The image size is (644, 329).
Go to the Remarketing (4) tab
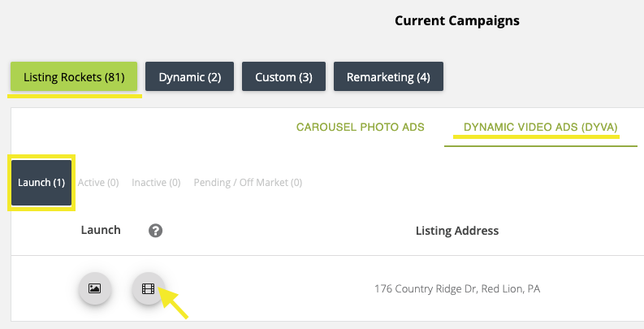click(x=388, y=77)
